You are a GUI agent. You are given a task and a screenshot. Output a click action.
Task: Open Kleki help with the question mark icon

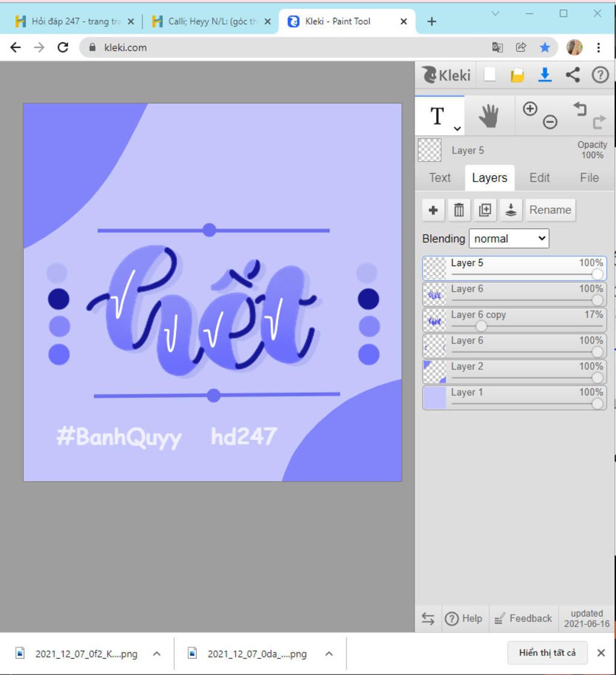point(600,75)
